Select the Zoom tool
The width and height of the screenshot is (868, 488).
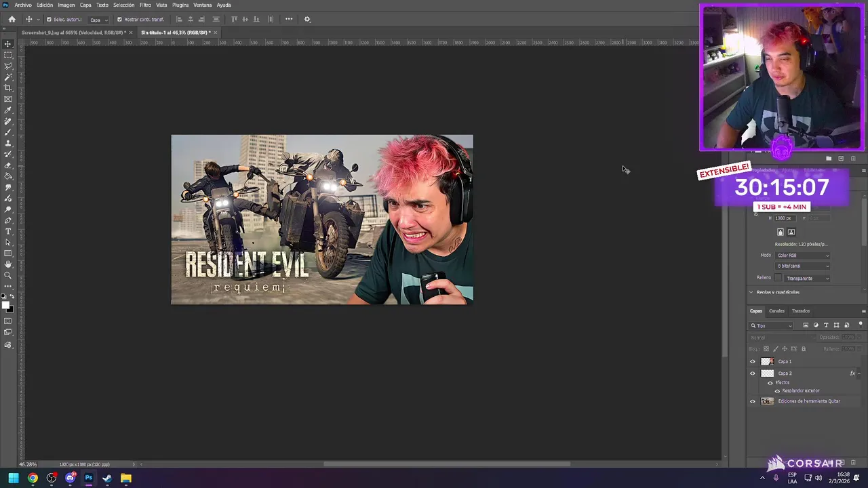tap(8, 275)
